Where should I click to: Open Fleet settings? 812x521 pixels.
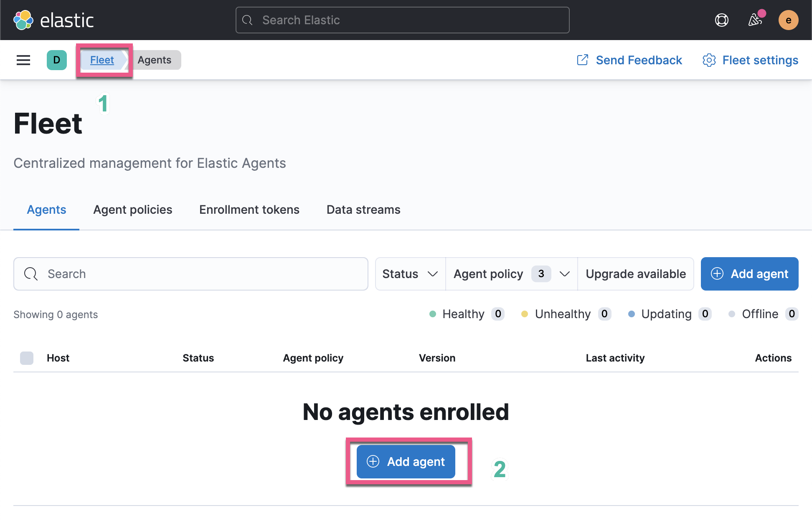(750, 60)
